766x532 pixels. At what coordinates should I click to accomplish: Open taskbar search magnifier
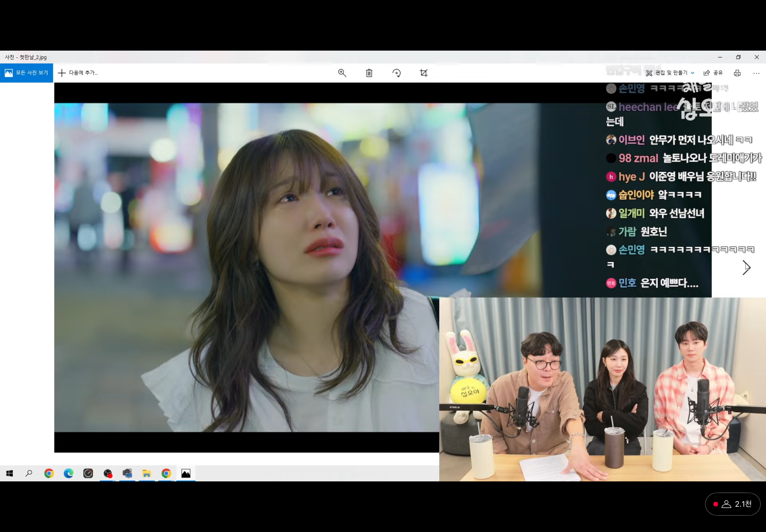pyautogui.click(x=29, y=473)
